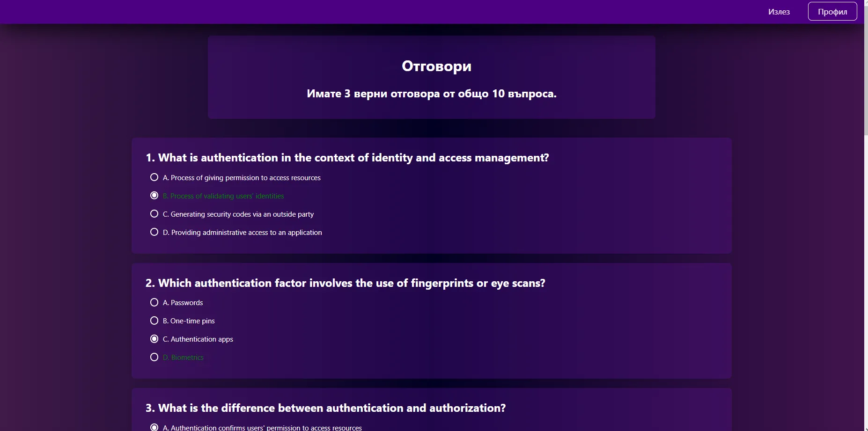Choose the 'A. Passwords' radio option

click(154, 302)
